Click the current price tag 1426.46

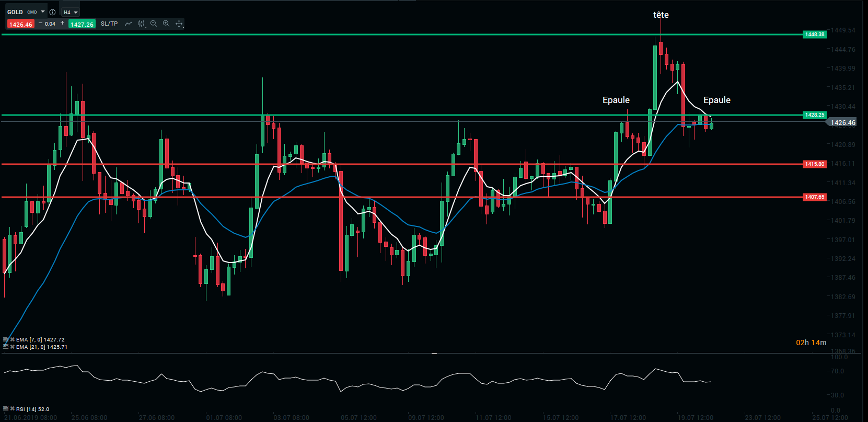point(842,123)
